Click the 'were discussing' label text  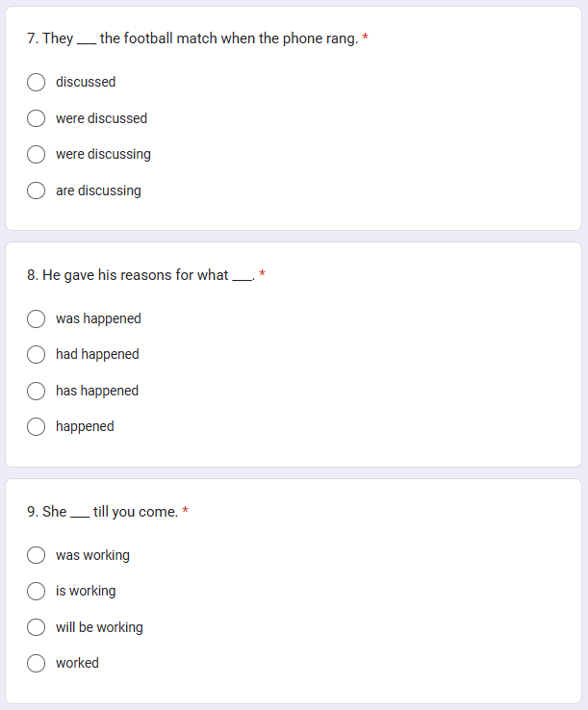(x=103, y=155)
